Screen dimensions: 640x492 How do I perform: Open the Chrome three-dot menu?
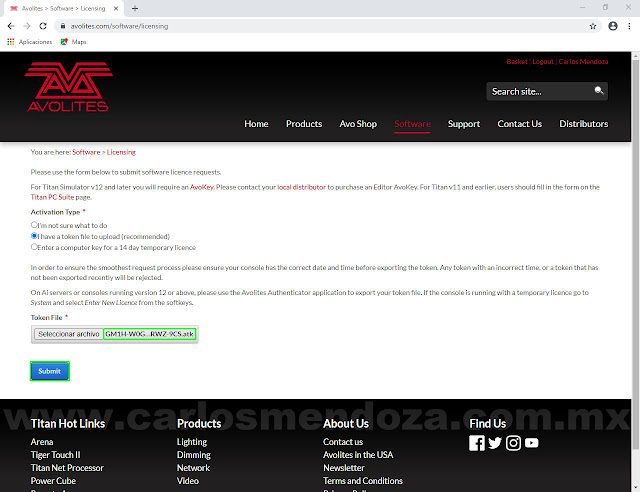(629, 26)
